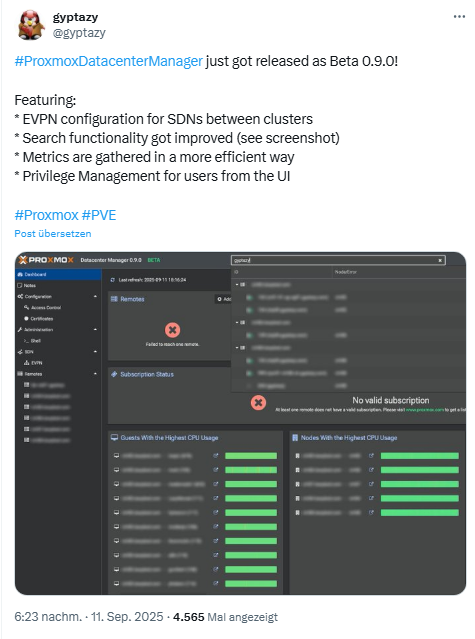Click the Configuration gears icon

tap(20, 296)
